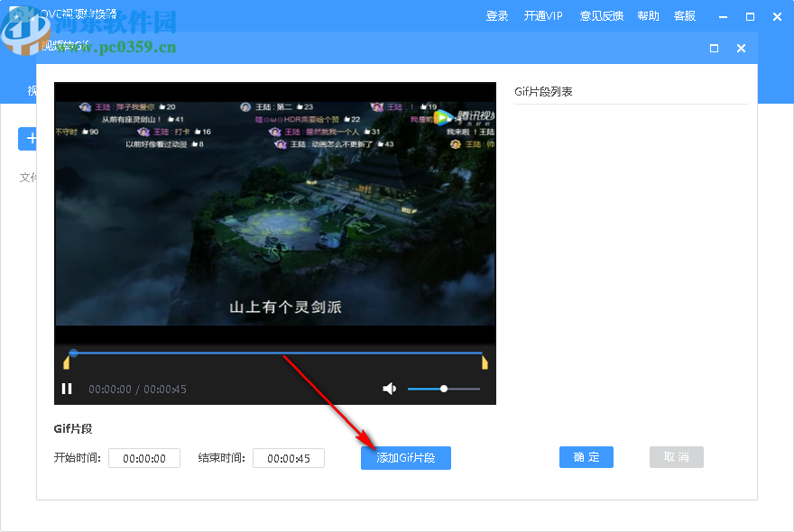
Task: Click 登录 to log in
Action: pyautogui.click(x=497, y=15)
